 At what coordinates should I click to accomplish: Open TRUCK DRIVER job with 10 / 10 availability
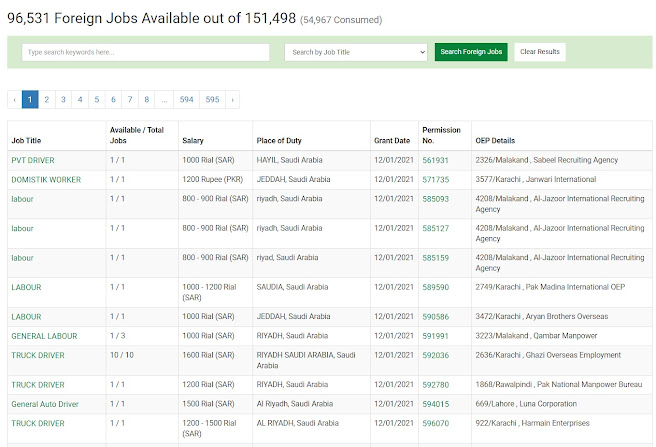(38, 355)
